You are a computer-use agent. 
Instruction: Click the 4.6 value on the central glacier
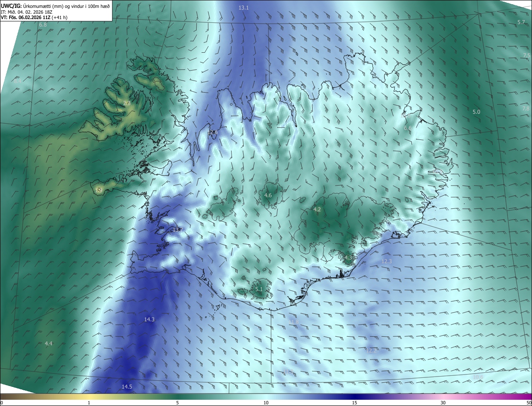[268, 196]
